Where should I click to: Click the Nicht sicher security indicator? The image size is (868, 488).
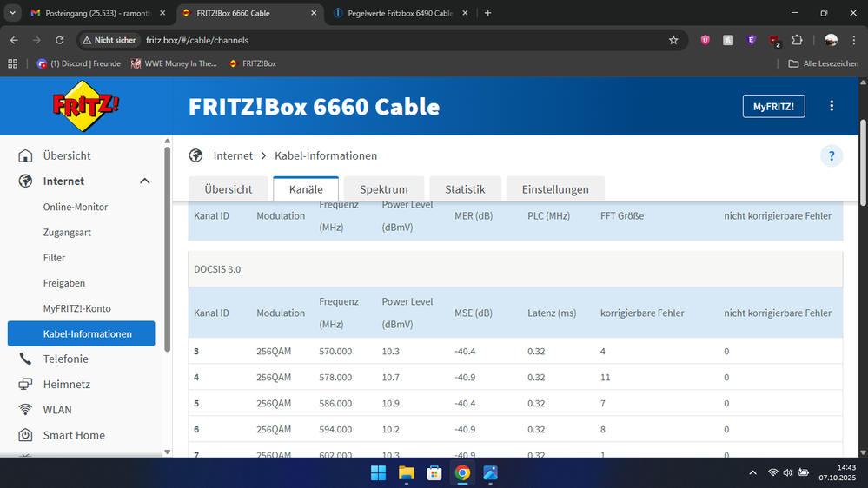[x=109, y=41]
